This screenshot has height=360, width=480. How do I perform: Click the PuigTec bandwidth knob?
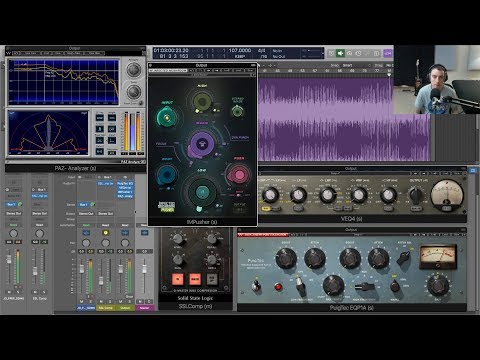pyautogui.click(x=333, y=285)
